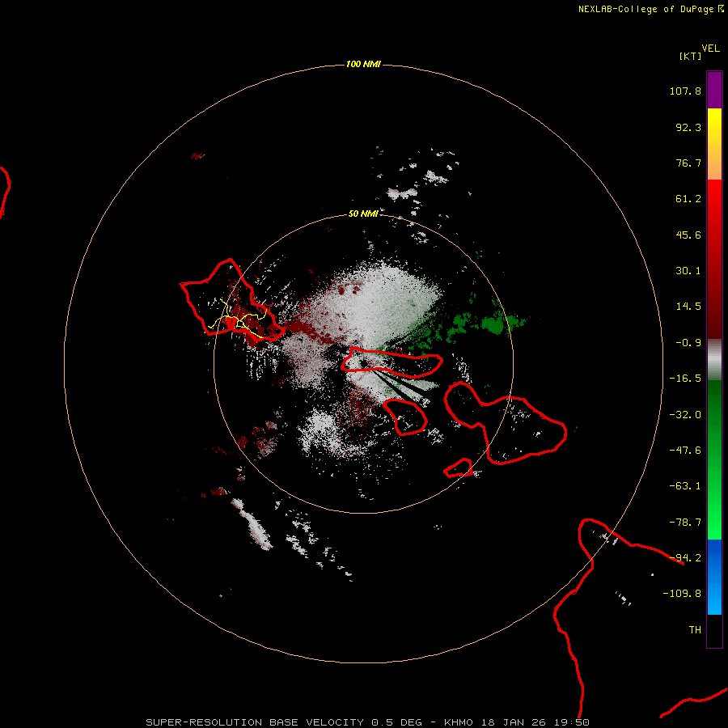Click the [KT] units label
The width and height of the screenshot is (728, 728).
click(x=690, y=56)
